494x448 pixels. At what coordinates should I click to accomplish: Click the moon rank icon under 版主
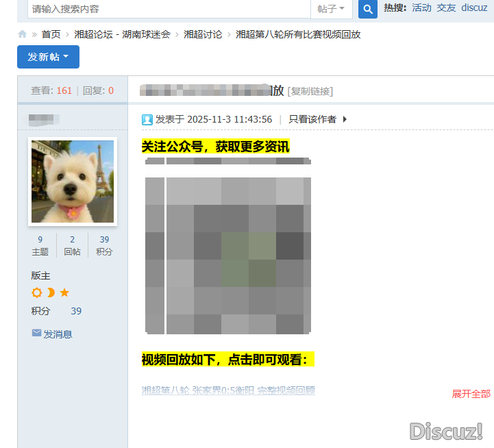(x=51, y=293)
